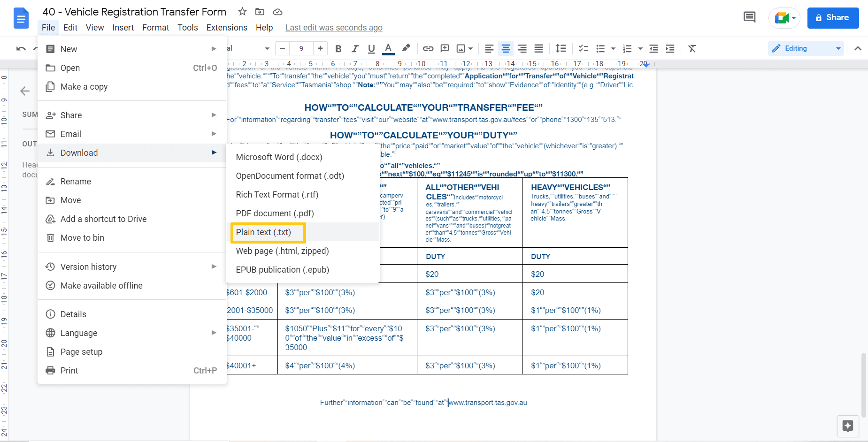The image size is (868, 442).
Task: Select Make available offline
Action: pos(132,285)
